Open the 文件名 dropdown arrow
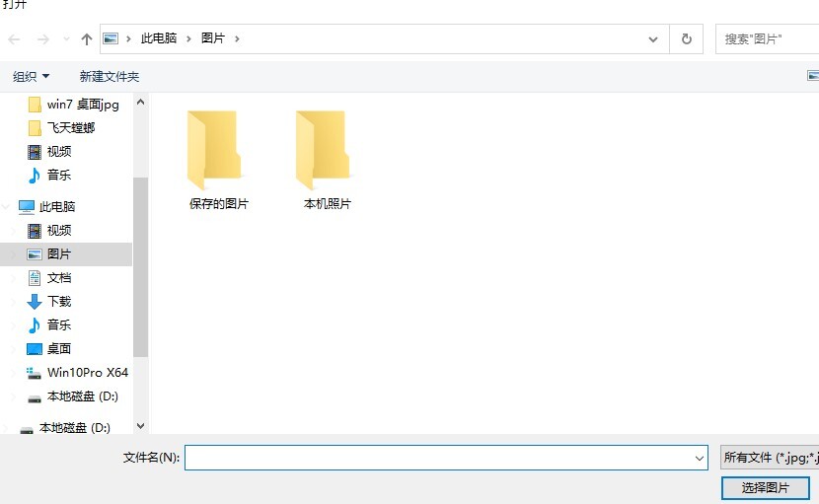Image resolution: width=819 pixels, height=504 pixels. tap(700, 458)
